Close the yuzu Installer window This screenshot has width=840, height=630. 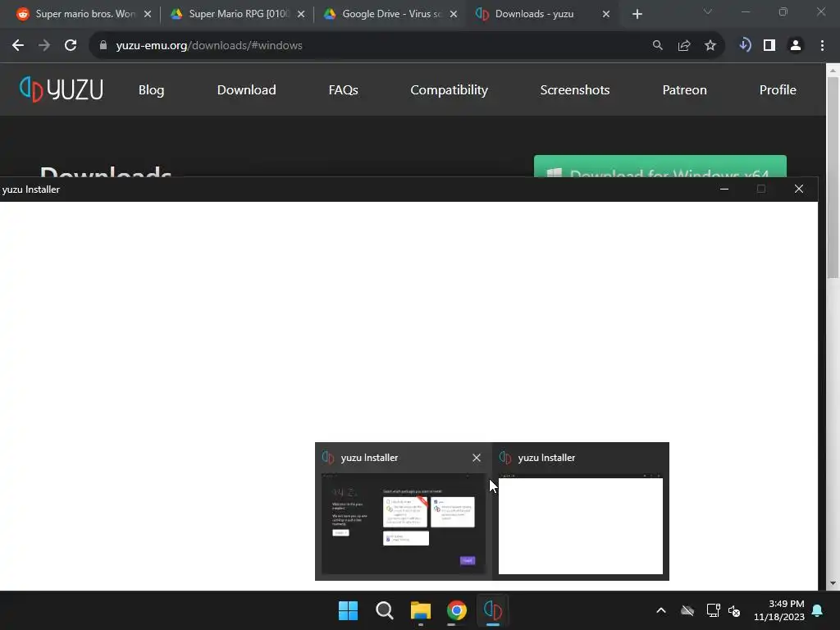(x=799, y=189)
